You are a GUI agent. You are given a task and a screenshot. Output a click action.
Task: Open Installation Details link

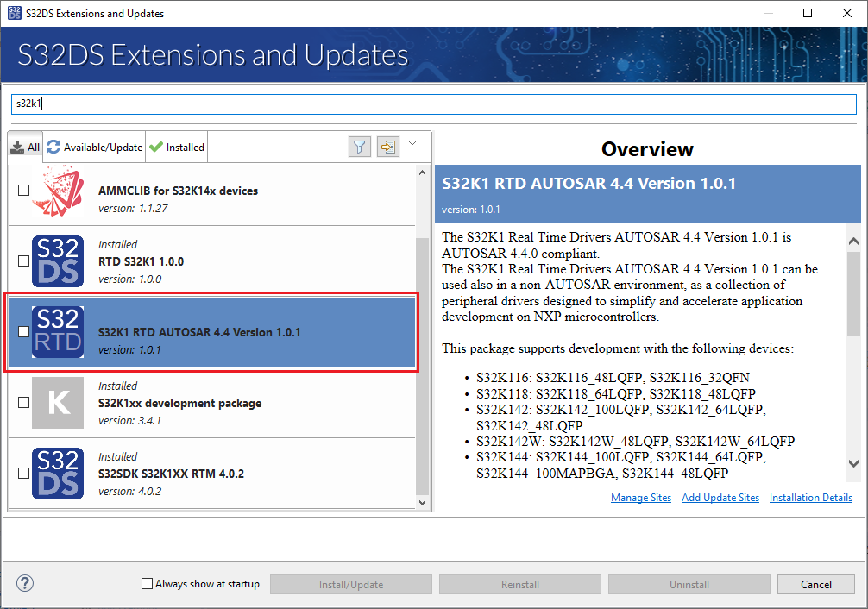tap(810, 497)
